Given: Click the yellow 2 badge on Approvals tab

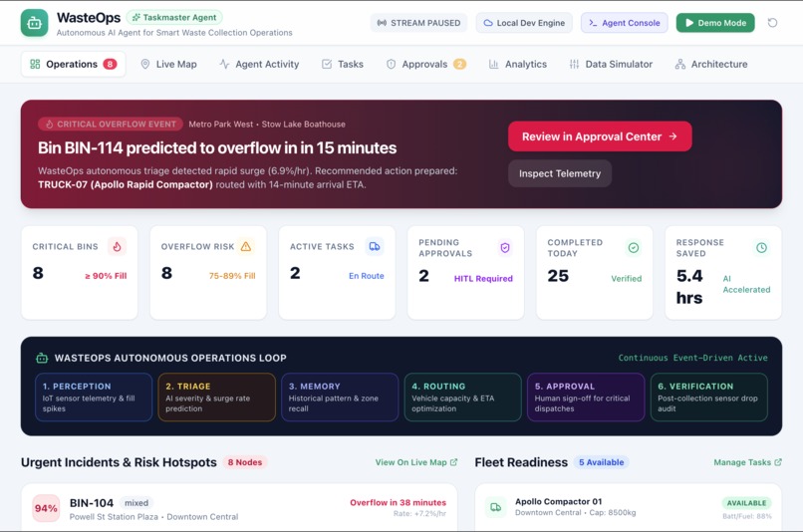Looking at the screenshot, I should click(x=459, y=64).
